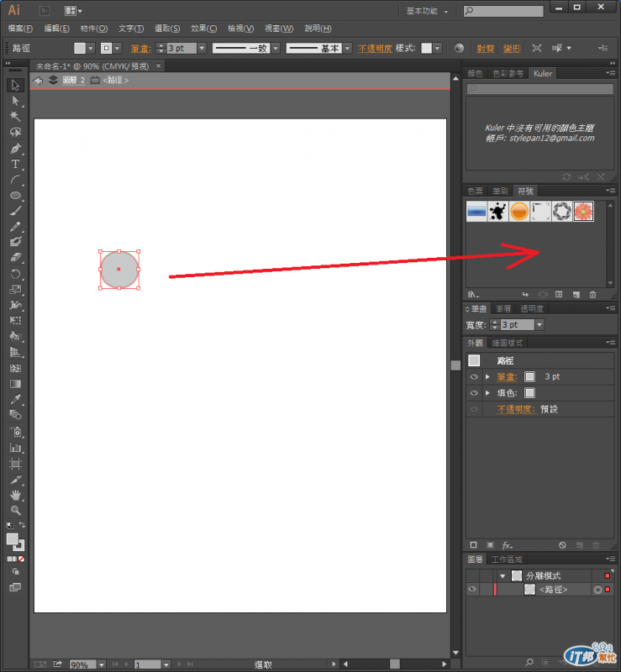
Task: Click the fill color swatch in appearance panel
Action: (529, 393)
